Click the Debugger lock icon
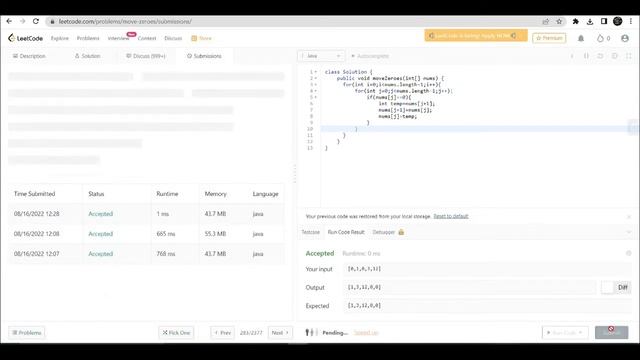640x360 pixels. click(x=401, y=232)
